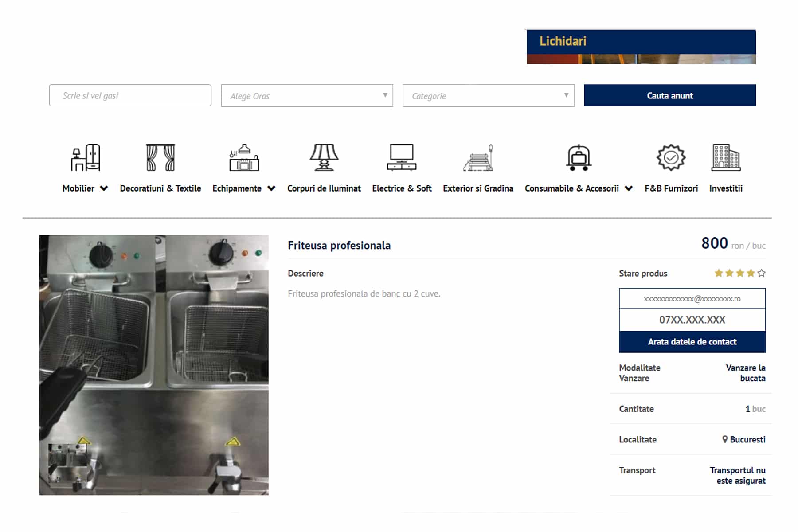Image resolution: width=798 pixels, height=532 pixels.
Task: Go to Investitii category
Action: pos(726,188)
